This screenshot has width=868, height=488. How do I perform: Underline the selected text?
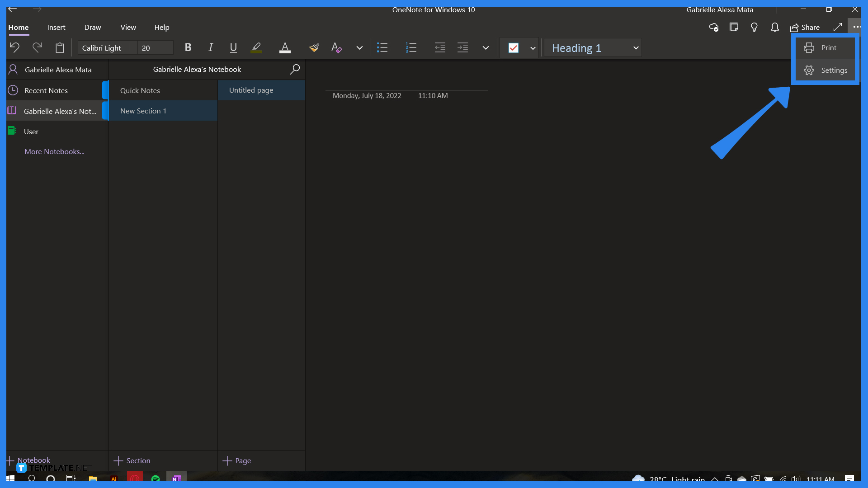[x=233, y=47]
